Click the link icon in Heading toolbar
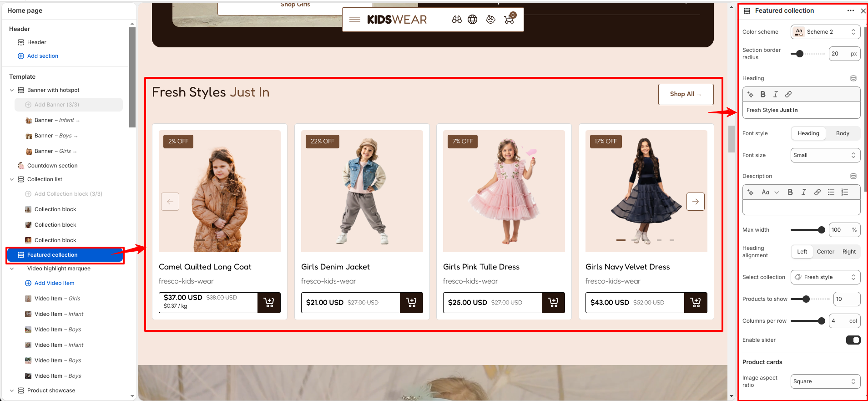Image resolution: width=868 pixels, height=401 pixels. coord(788,94)
